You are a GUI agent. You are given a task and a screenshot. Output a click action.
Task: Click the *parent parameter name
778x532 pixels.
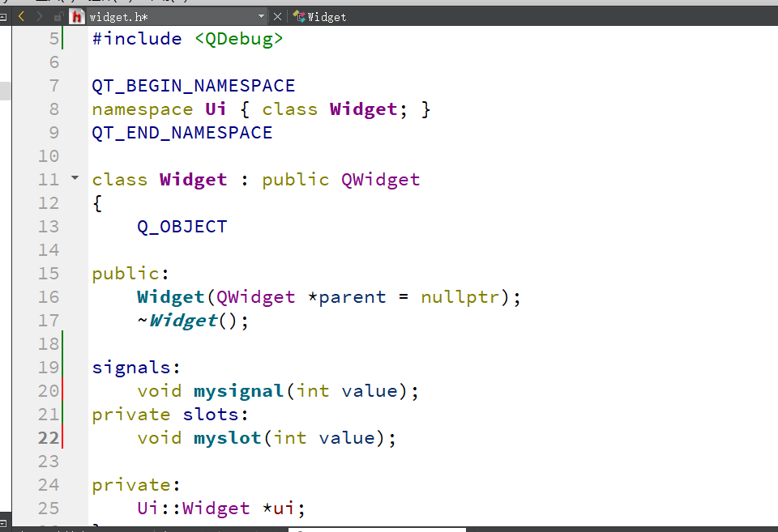pos(347,297)
